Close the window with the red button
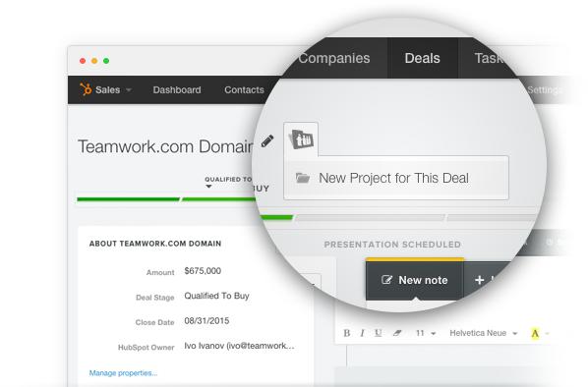Screen dimensions: 588x387 click(83, 61)
